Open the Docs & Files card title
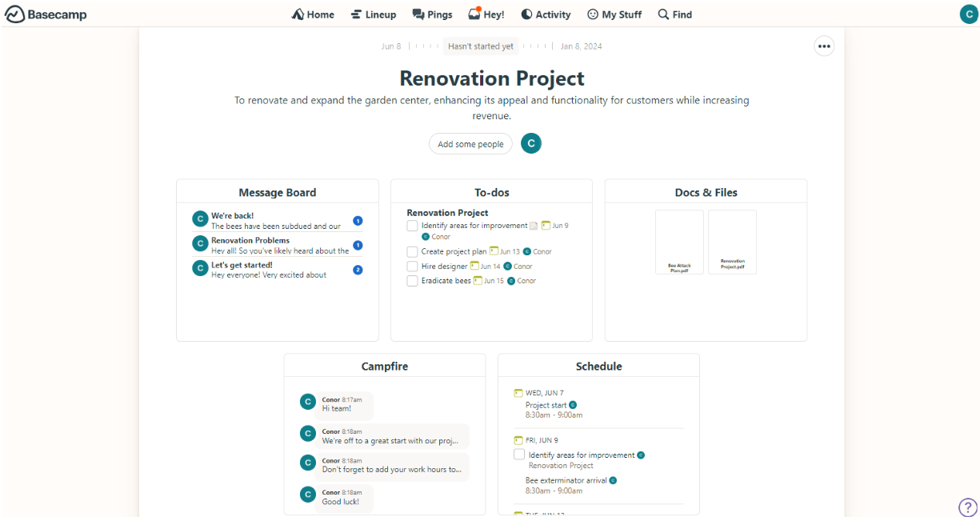980x517 pixels. coord(706,192)
